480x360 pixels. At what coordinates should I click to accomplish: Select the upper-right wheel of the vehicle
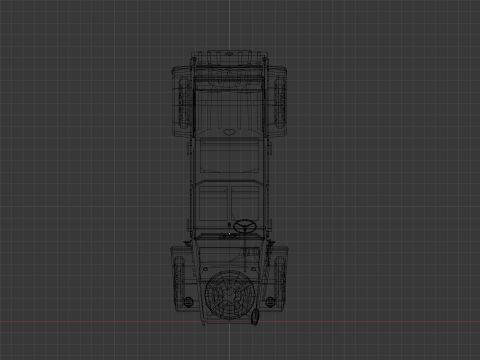280,102
